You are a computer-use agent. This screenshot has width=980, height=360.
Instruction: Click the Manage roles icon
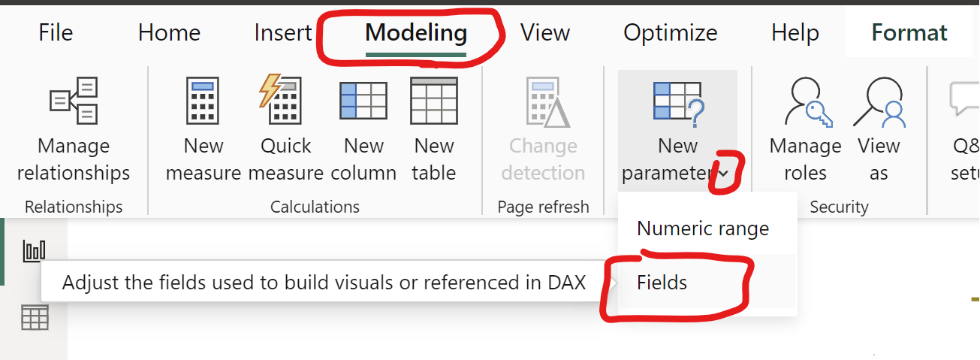(x=805, y=101)
